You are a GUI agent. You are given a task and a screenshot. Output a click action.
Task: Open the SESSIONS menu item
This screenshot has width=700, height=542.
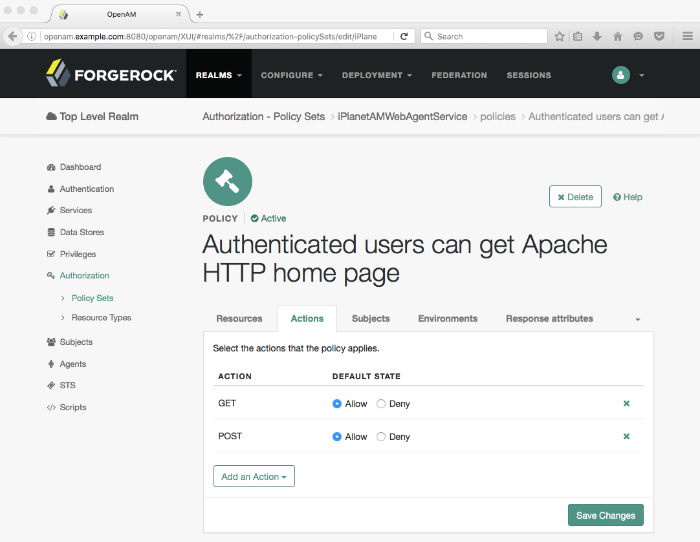click(529, 75)
